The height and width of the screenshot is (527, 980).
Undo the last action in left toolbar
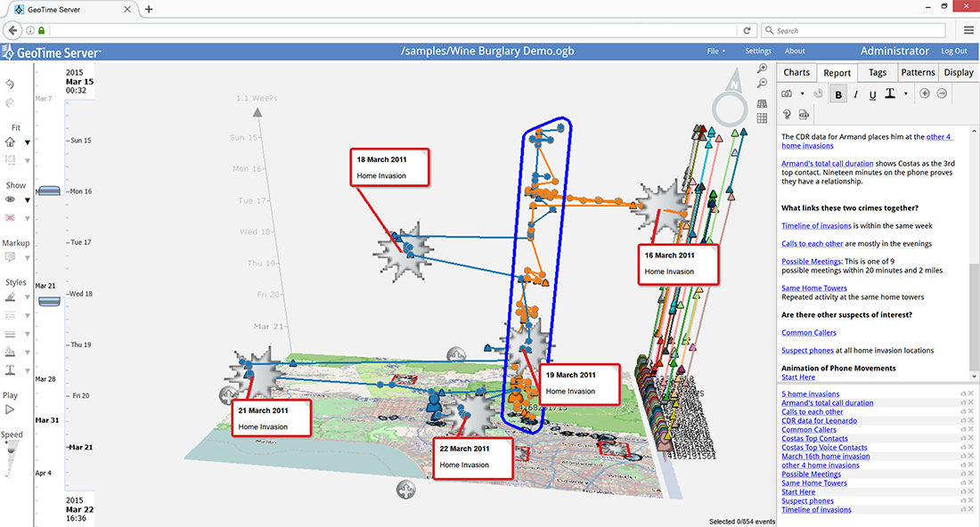[10, 85]
